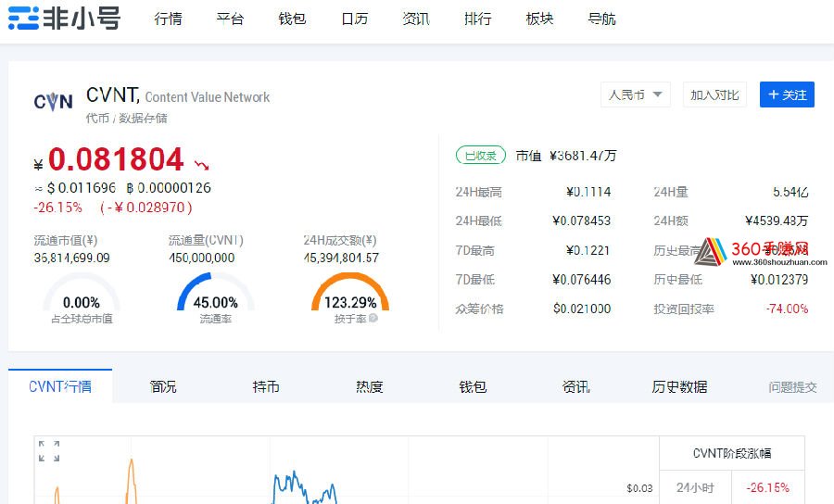Click the ฿ 0.00000126 BTC price
Screen dimensions: 834x504
coord(169,188)
